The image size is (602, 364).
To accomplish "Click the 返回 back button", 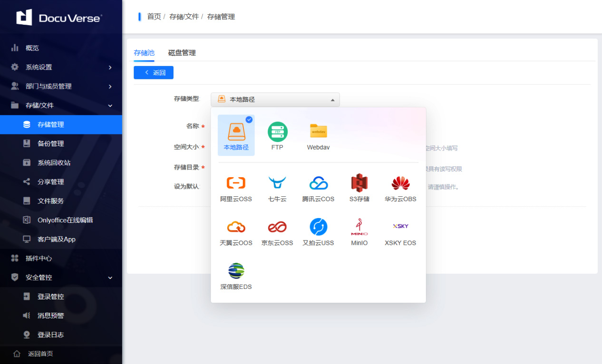I will point(154,73).
